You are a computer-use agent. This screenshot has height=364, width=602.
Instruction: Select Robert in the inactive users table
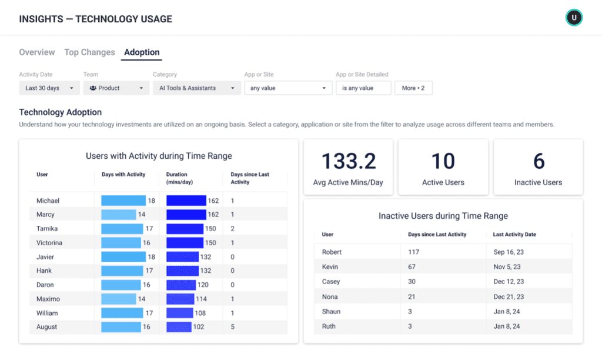(332, 252)
